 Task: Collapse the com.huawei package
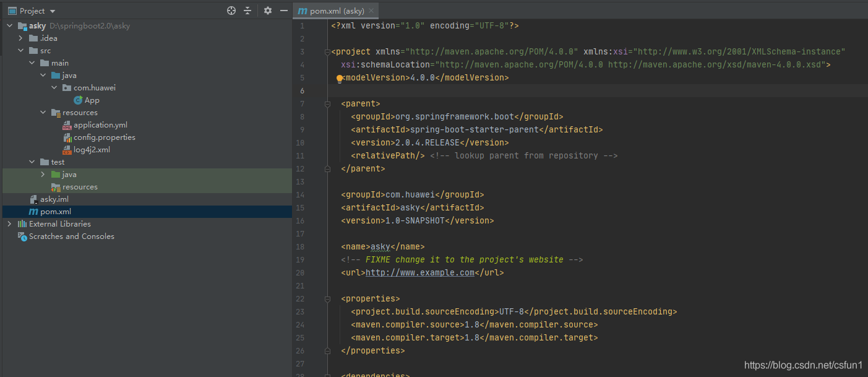(54, 88)
